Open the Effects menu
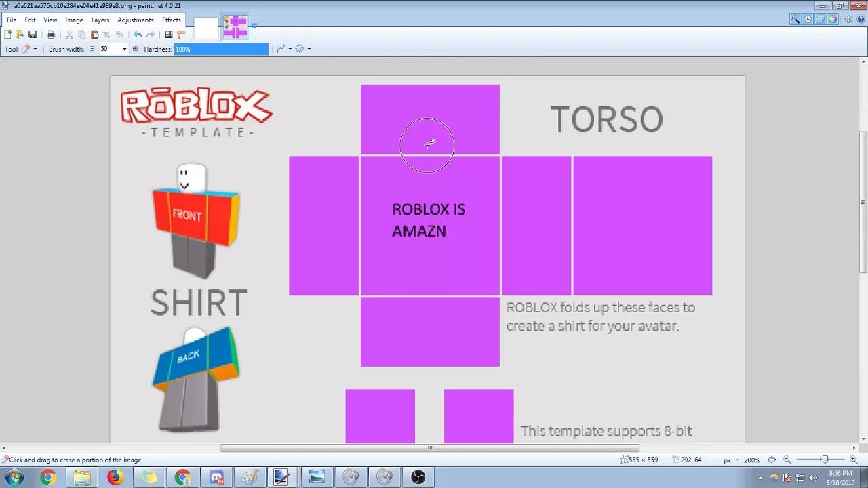Screen dimensions: 868x488 (172, 20)
